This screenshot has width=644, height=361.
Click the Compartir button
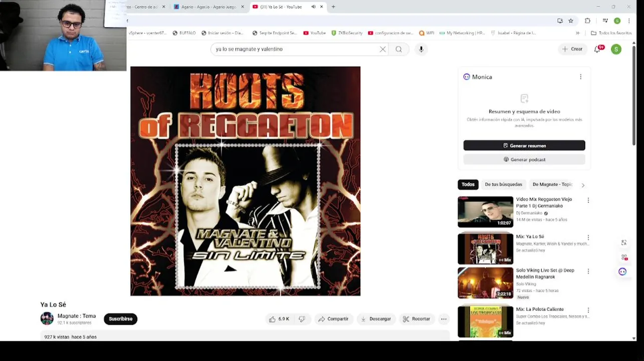point(333,319)
